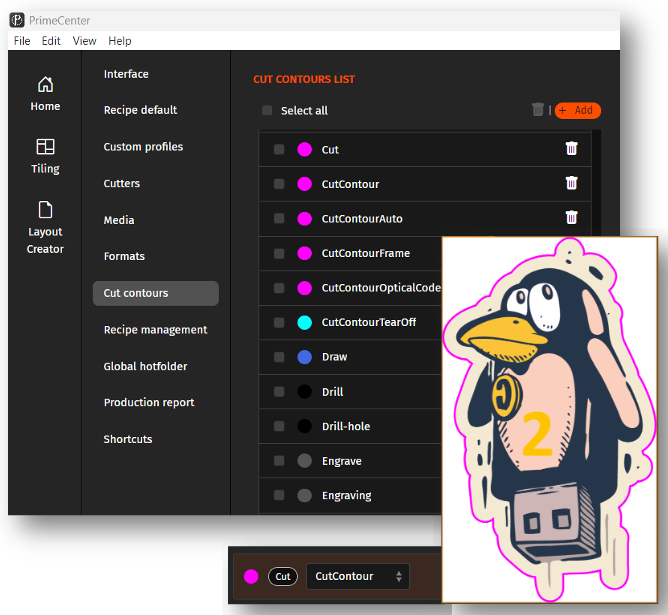
Task: Open the Edit menu
Action: [51, 41]
